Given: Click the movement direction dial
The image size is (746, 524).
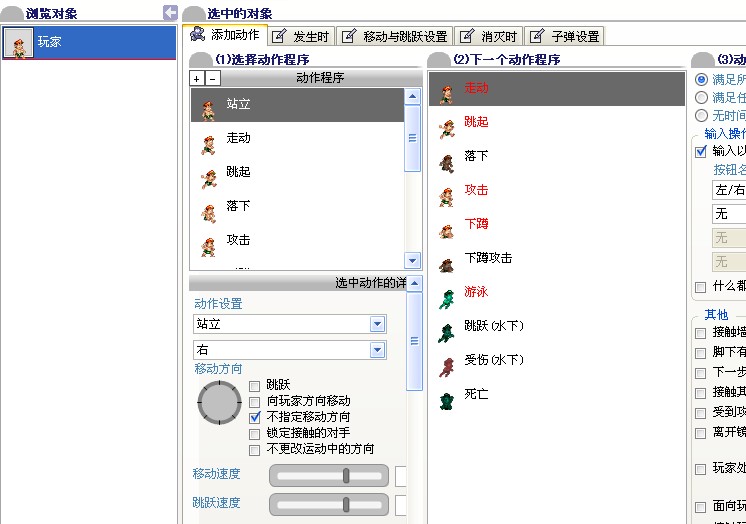Looking at the screenshot, I should pos(219,403).
